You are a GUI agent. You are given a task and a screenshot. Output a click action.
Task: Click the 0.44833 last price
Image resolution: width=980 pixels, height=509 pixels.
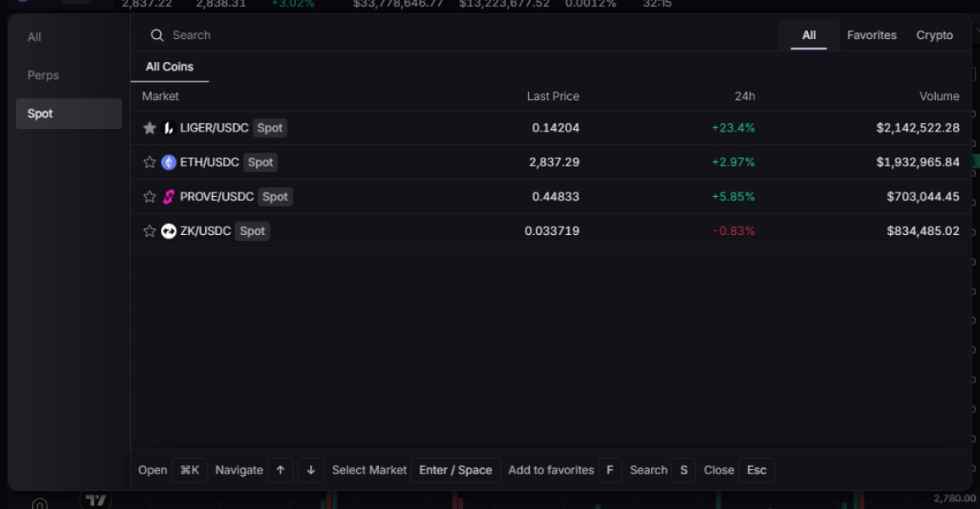point(555,197)
